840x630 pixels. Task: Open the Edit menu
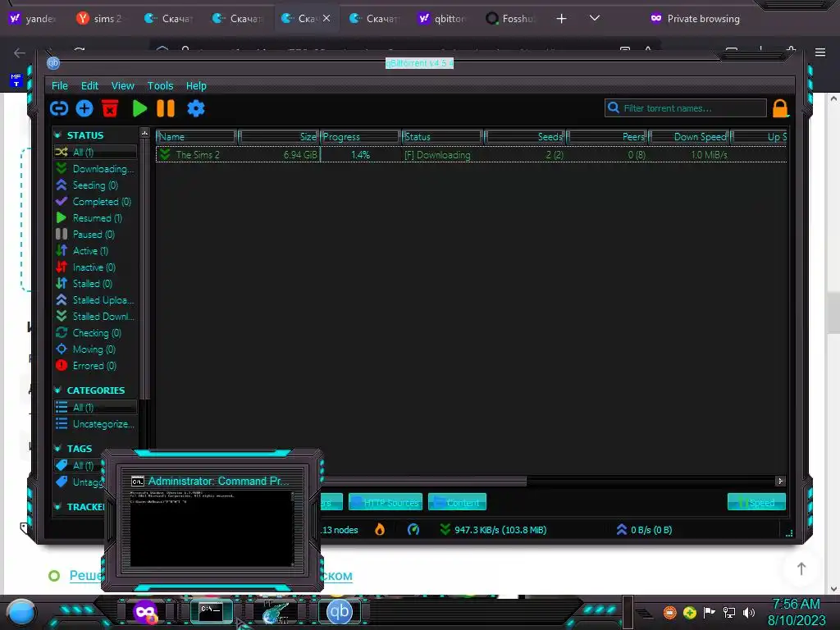(x=89, y=85)
